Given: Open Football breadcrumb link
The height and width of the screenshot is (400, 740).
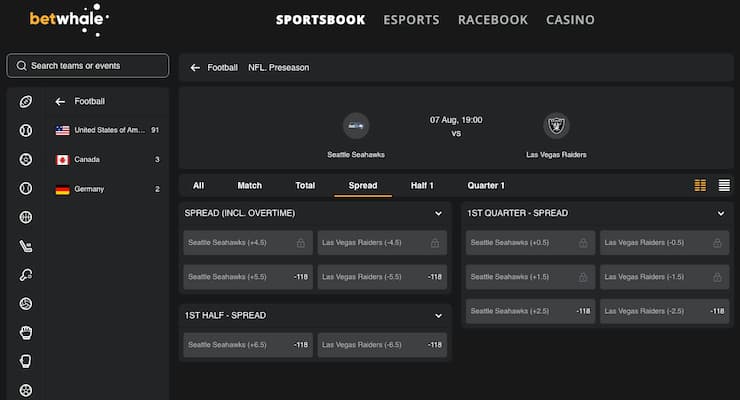Looking at the screenshot, I should coord(223,68).
